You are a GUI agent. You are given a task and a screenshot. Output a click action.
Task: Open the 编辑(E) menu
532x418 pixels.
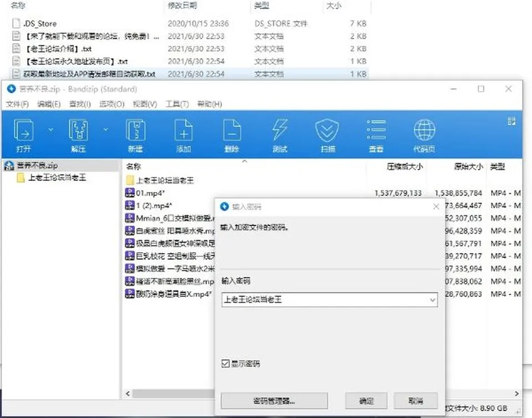(49, 104)
